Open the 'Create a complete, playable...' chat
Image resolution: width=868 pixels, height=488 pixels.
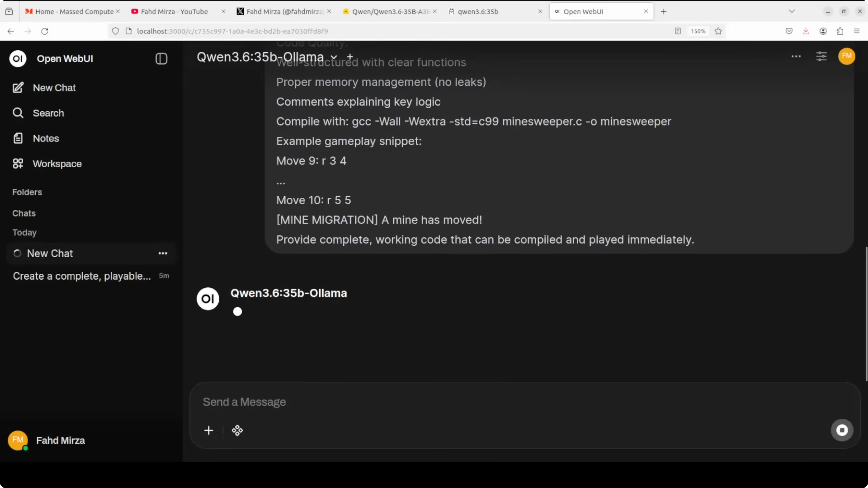(82, 276)
